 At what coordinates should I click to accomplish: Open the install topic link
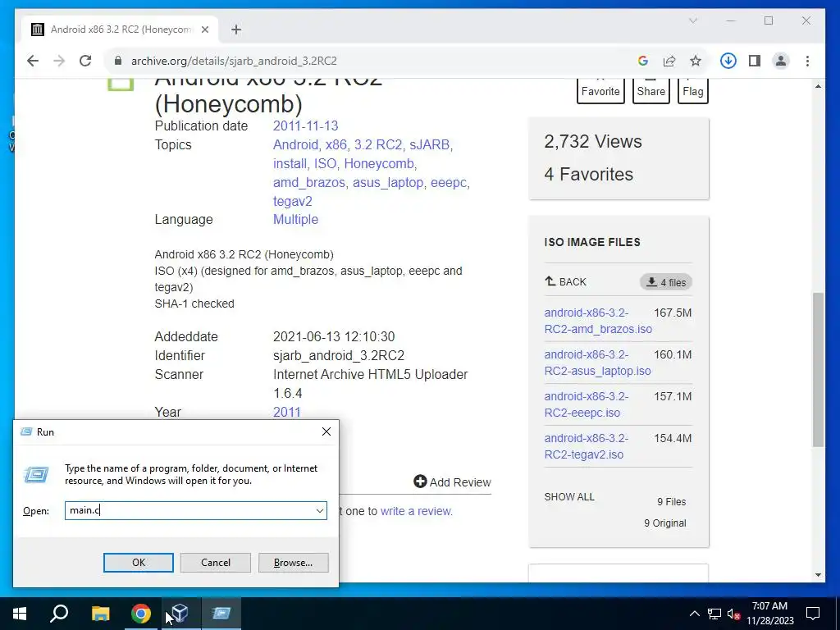coord(290,163)
